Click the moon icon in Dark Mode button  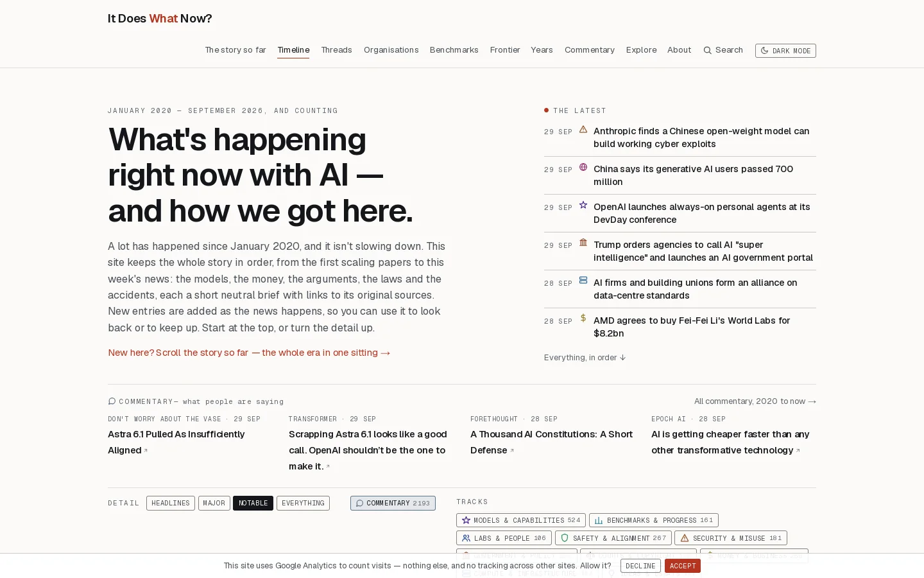pyautogui.click(x=764, y=51)
